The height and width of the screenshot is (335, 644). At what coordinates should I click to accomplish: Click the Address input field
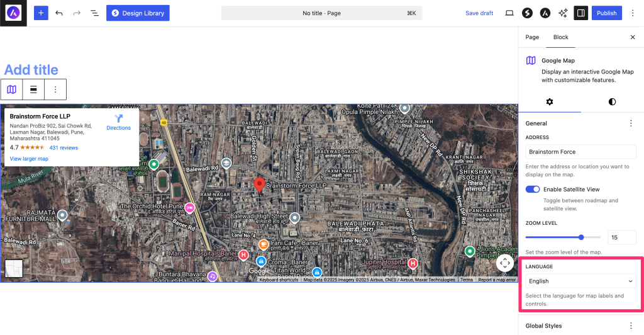580,152
